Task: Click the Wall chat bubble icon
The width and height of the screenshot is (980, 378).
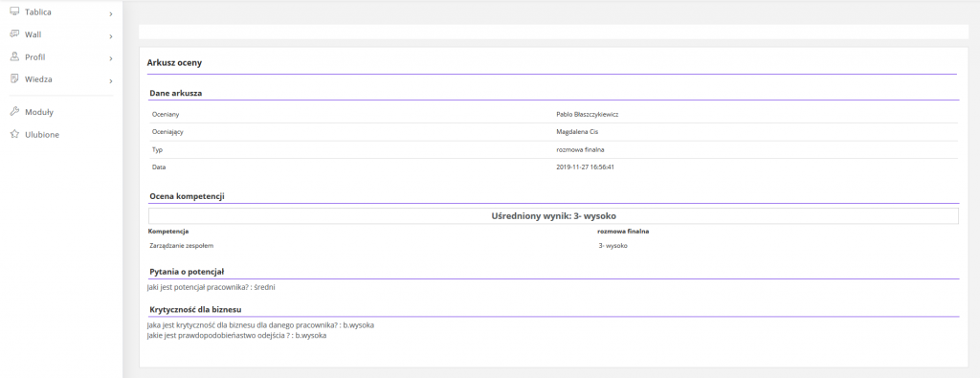Action: click(15, 34)
